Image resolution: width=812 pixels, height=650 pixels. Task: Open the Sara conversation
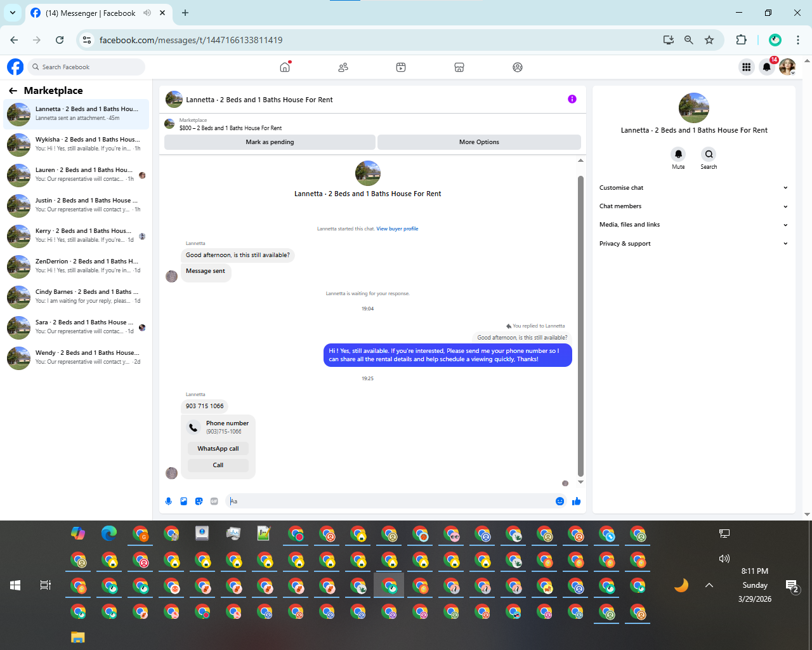pyautogui.click(x=76, y=327)
